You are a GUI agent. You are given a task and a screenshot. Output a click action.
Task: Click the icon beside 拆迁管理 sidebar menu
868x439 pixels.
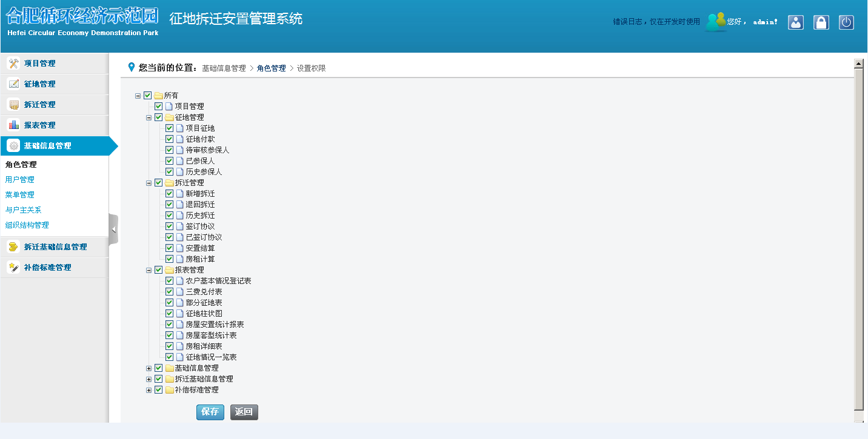[13, 105]
